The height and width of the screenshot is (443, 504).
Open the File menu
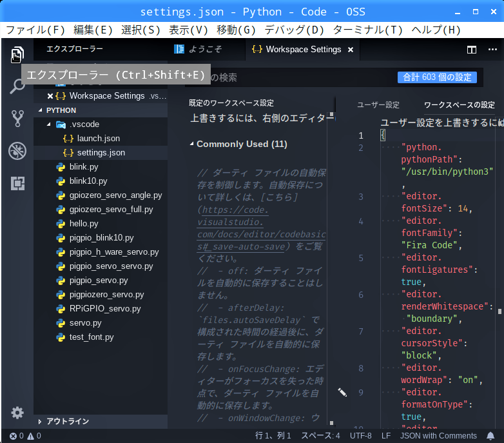[x=35, y=30]
